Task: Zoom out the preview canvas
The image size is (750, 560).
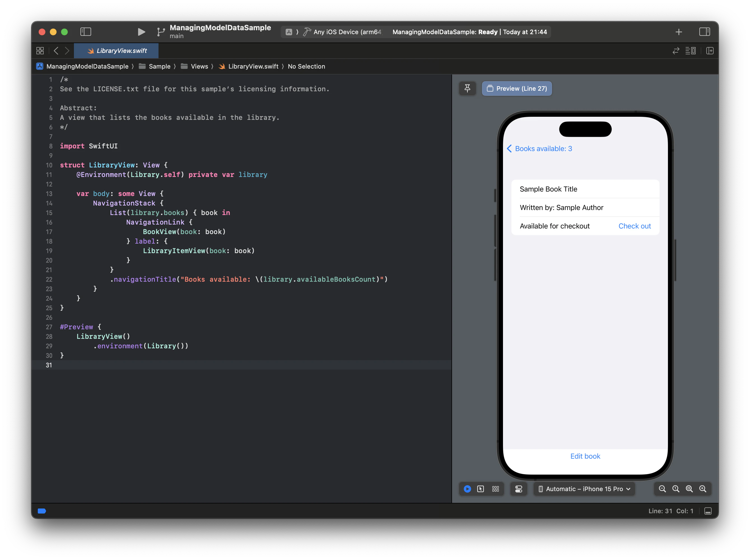Action: (662, 489)
